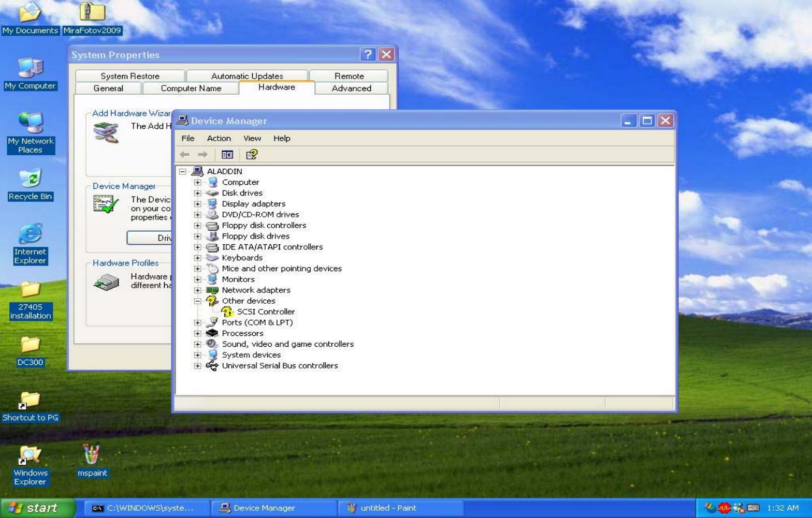Image resolution: width=812 pixels, height=518 pixels.
Task: Click the Properties toolbar icon in Device Manager
Action: tap(252, 154)
